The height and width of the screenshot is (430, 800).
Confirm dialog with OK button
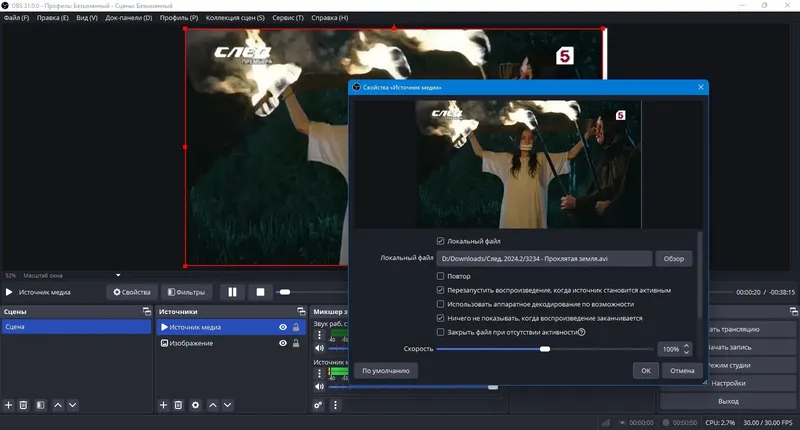(646, 371)
